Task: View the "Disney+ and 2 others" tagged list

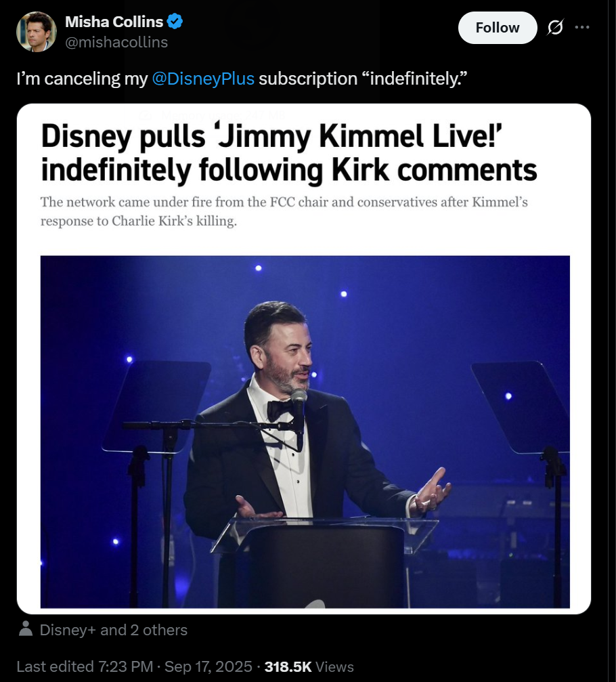Action: pyautogui.click(x=114, y=630)
